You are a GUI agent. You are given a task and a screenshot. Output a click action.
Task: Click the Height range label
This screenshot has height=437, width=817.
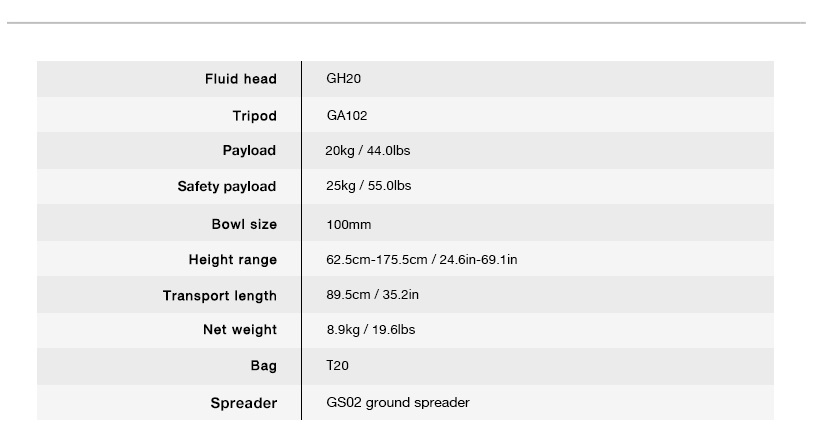coord(233,260)
